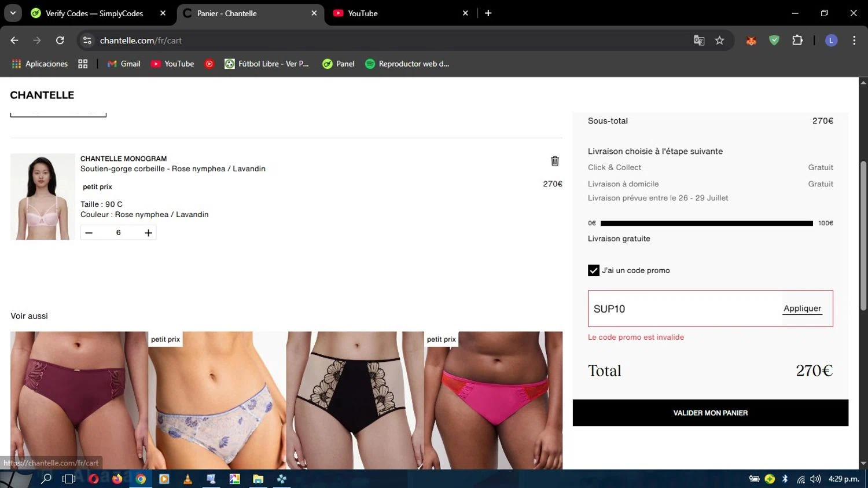Open the black floral high-waist brief image
The image size is (868, 488).
(x=355, y=400)
